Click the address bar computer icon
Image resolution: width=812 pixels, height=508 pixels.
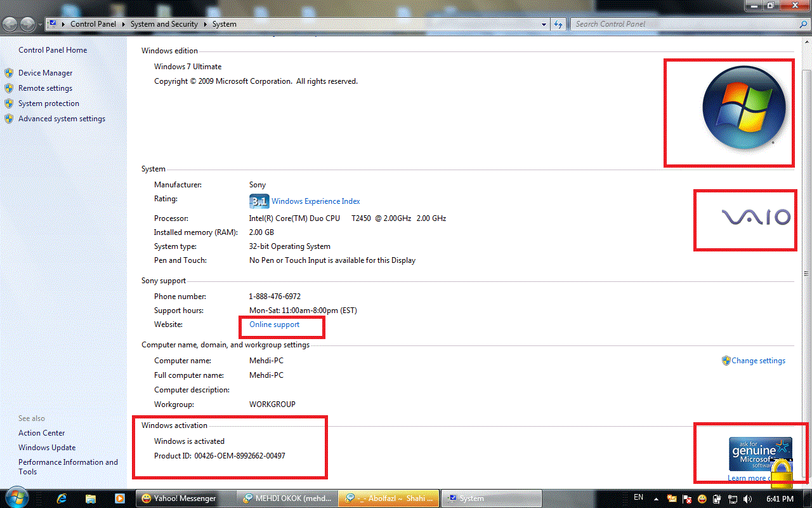click(52, 24)
